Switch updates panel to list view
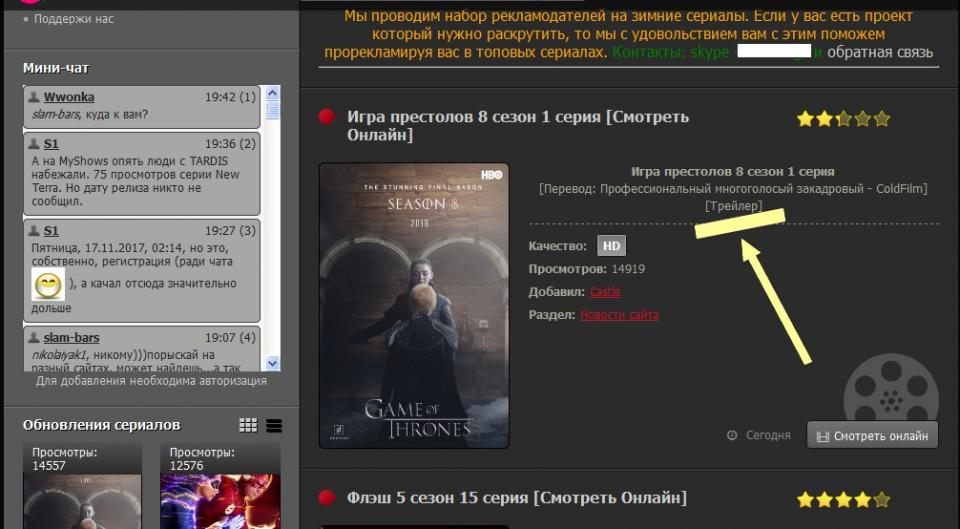 coord(274,426)
